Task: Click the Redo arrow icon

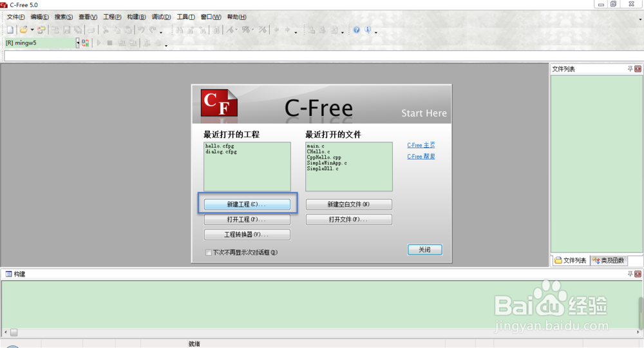Action: (x=153, y=30)
